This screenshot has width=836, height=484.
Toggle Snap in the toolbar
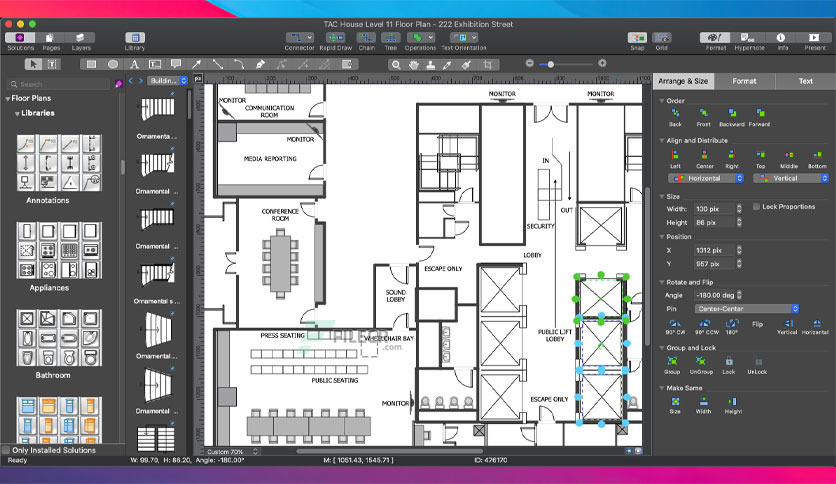(637, 38)
